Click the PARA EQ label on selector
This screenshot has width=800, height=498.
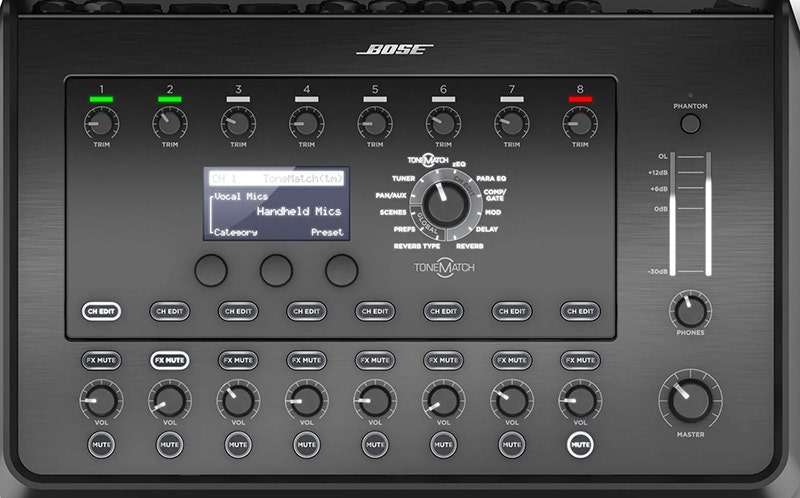point(491,179)
